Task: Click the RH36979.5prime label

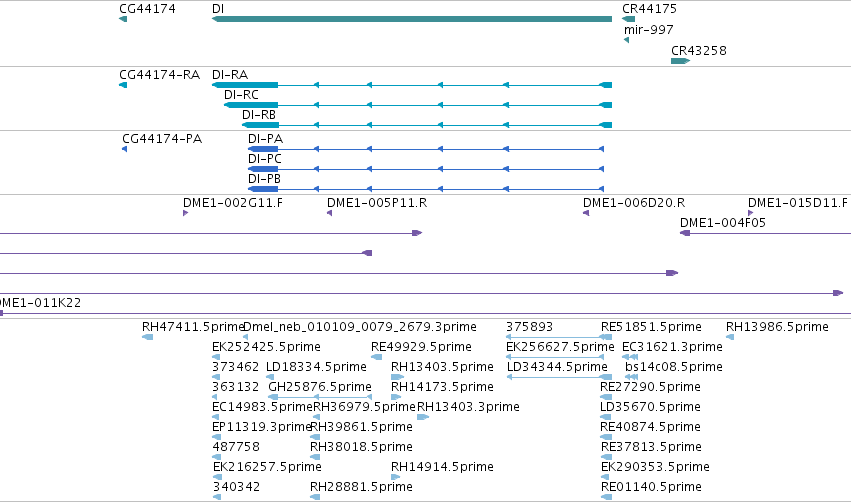Action: pyautogui.click(x=365, y=407)
